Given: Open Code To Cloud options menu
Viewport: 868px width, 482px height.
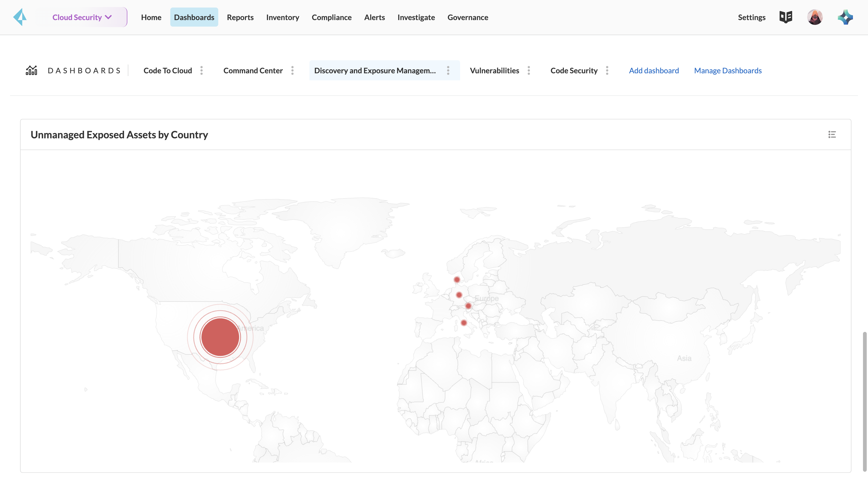Looking at the screenshot, I should coord(201,70).
